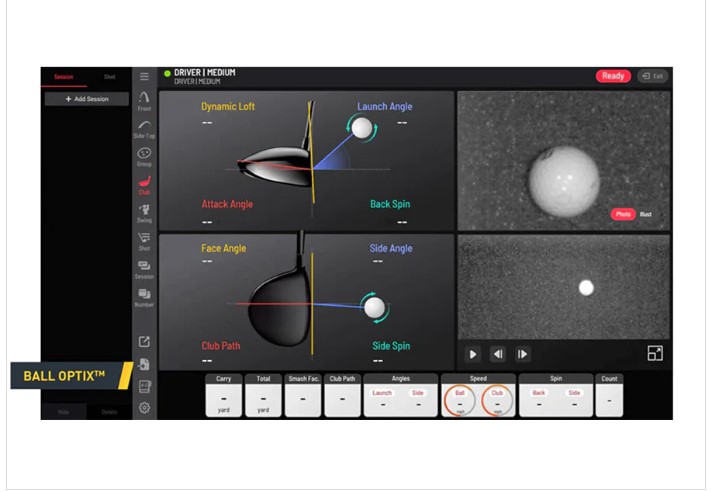
Task: Click the Club speed gauge
Action: 497,400
